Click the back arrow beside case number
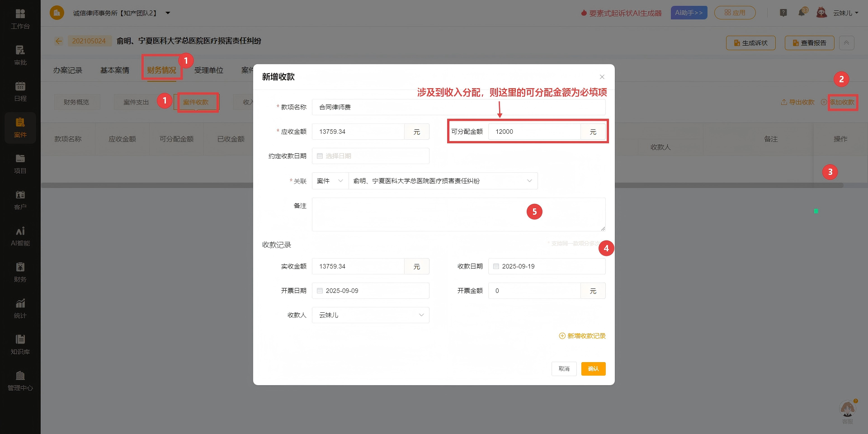The image size is (868, 434). [x=59, y=41]
